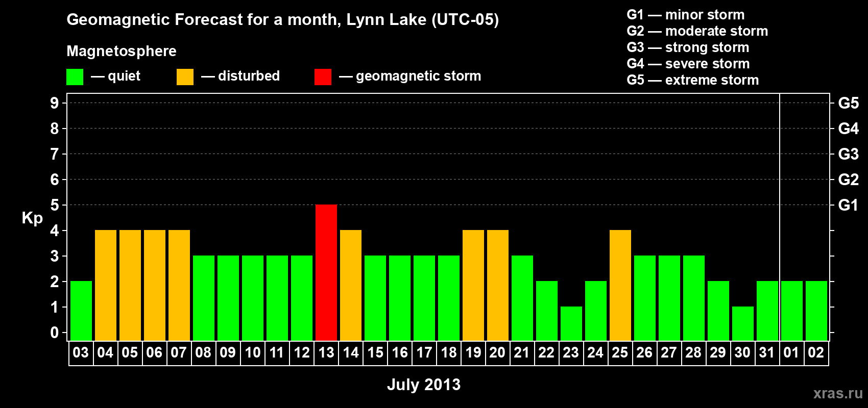Click the orange bar for July 07
This screenshot has height=408, width=868.
tap(179, 285)
